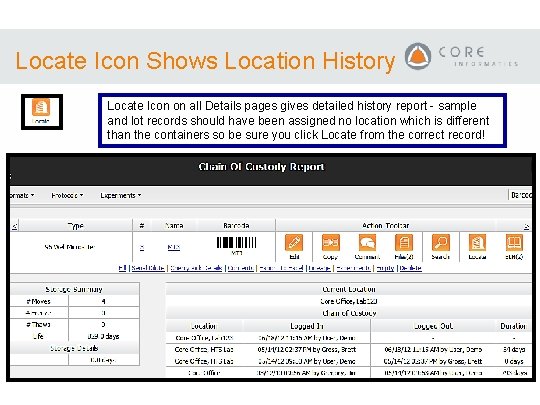Click the Storage Summary header

pyautogui.click(x=74, y=289)
